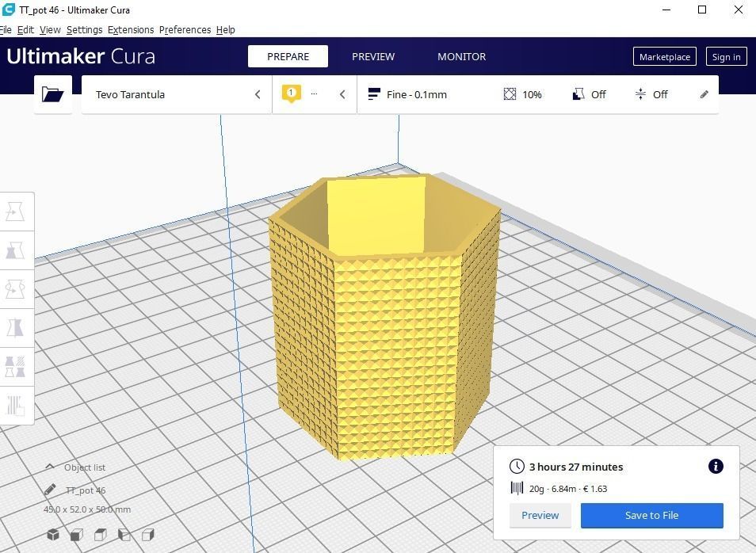The image size is (756, 553).
Task: Switch to the MONITOR stage tab
Action: 461,56
